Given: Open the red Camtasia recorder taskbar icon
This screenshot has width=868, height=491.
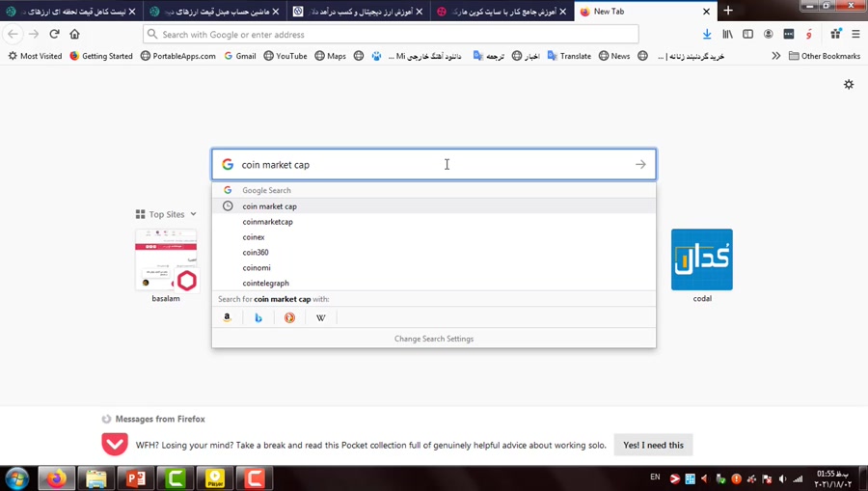Looking at the screenshot, I should pyautogui.click(x=254, y=478).
